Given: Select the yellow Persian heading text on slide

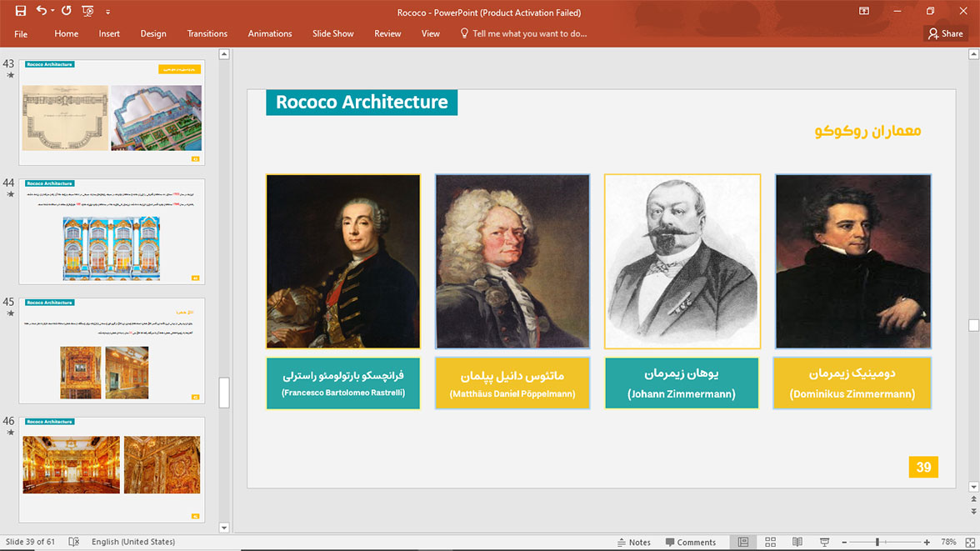Looking at the screenshot, I should click(x=867, y=131).
